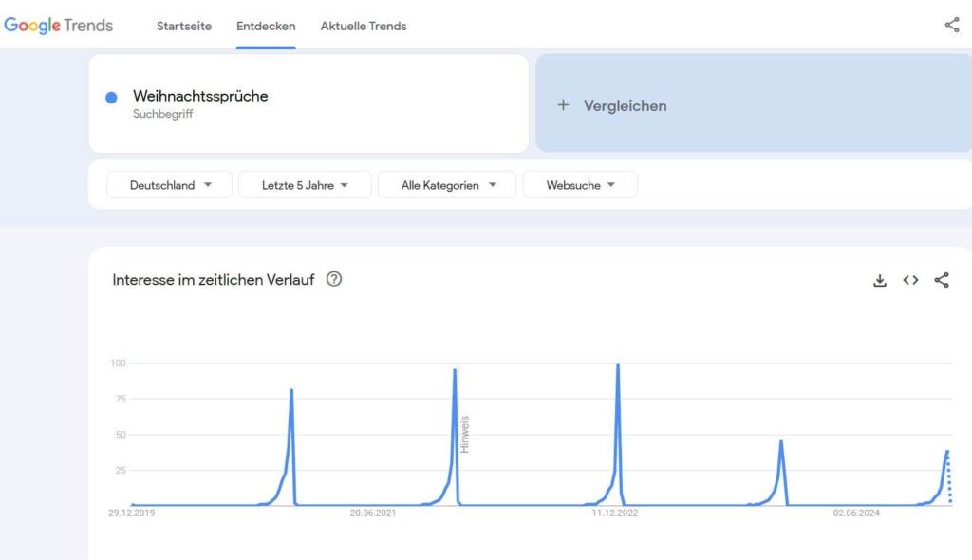Click the plus icon beside Vergleichen
Image resolution: width=972 pixels, height=560 pixels.
[563, 105]
